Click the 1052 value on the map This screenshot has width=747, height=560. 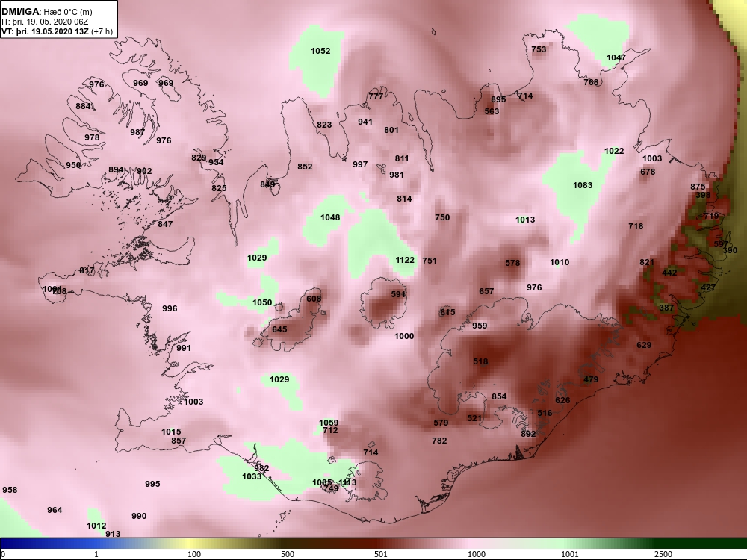pyautogui.click(x=320, y=51)
